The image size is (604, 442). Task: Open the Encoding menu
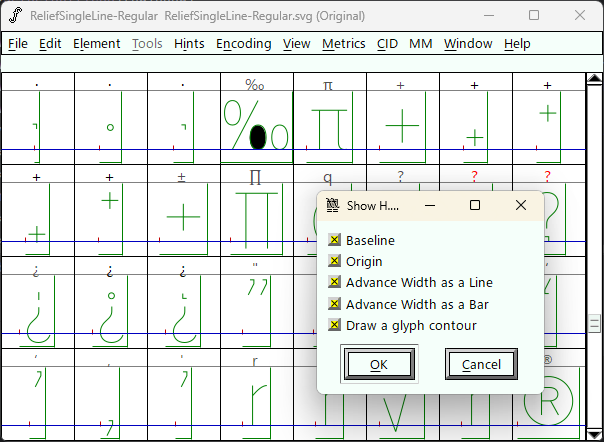[x=243, y=44]
